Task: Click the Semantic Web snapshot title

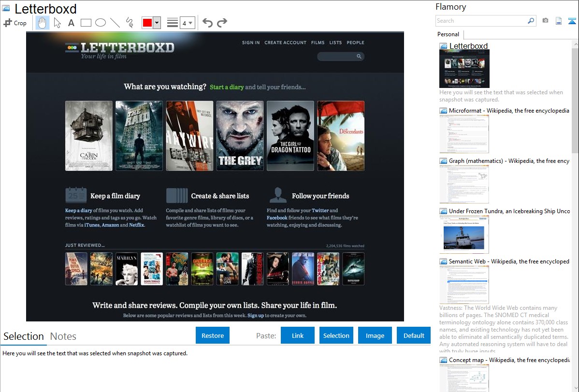Action: (x=509, y=261)
